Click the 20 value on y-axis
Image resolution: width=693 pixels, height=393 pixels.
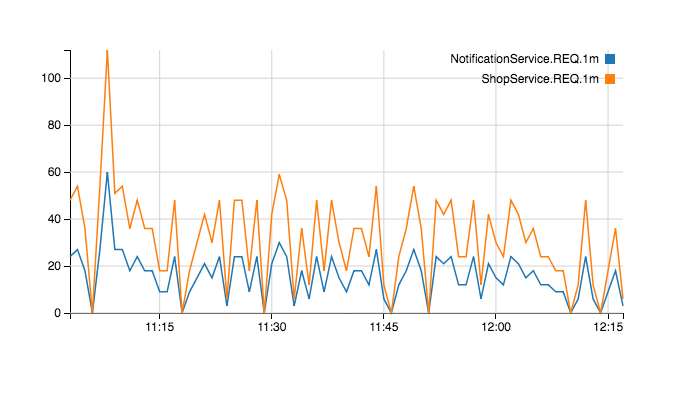pyautogui.click(x=54, y=266)
